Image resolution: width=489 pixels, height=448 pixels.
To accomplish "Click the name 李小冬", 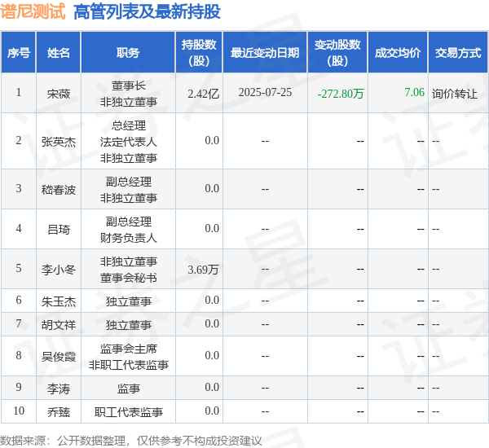I will point(59,270).
